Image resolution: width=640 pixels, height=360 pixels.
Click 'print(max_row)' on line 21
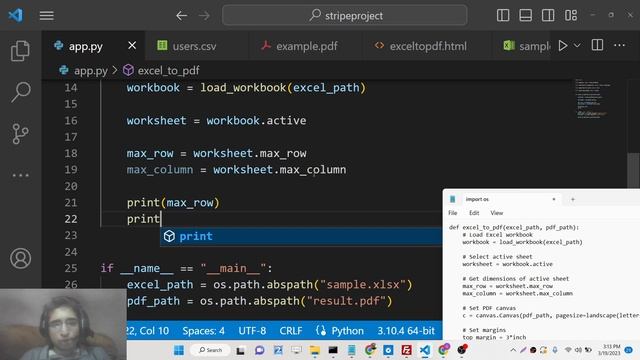coord(173,203)
